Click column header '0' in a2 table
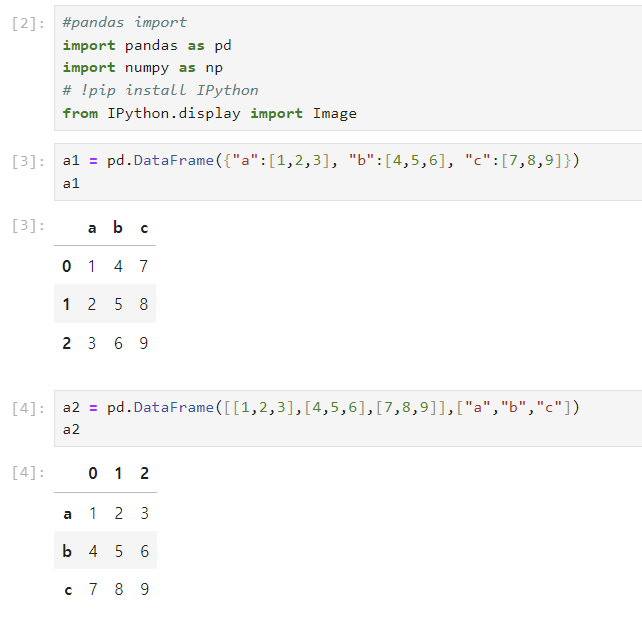The height and width of the screenshot is (617, 642). point(93,473)
